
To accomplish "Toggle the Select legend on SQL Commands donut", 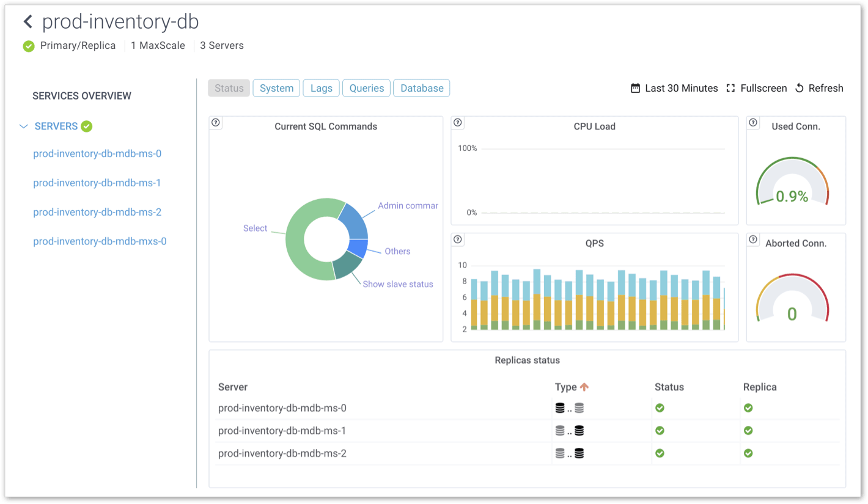I will click(x=256, y=228).
